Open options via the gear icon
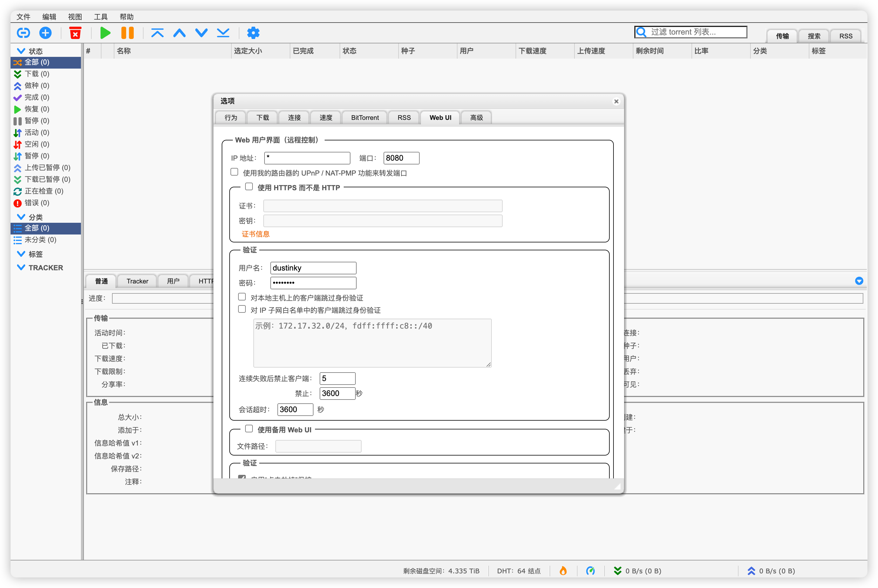Viewport: 878px width, 588px height. pos(253,33)
